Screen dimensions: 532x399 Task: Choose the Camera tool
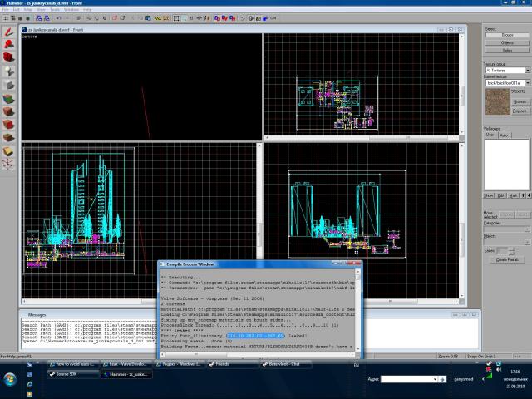coord(9,57)
